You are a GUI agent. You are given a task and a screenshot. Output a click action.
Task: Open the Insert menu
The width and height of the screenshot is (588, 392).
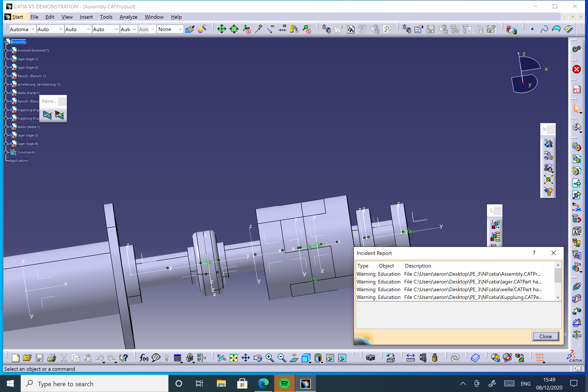pos(86,17)
